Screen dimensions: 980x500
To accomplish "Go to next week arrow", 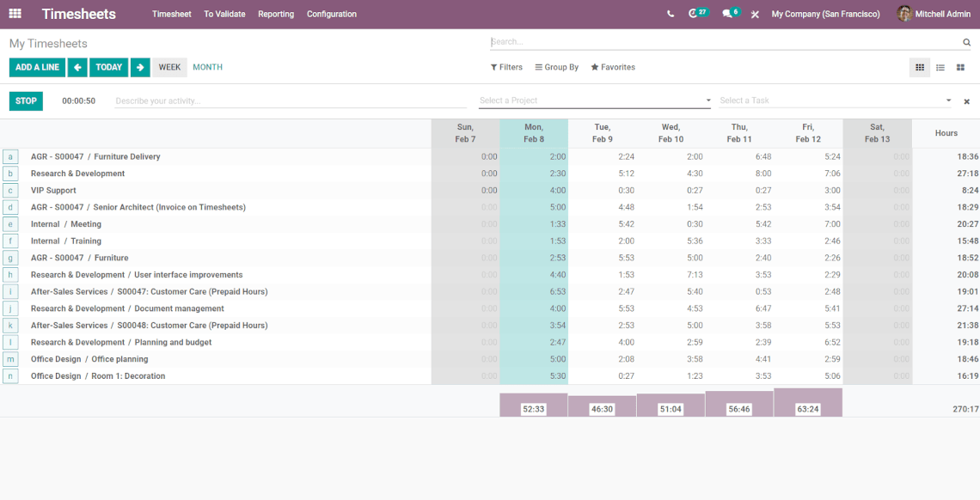I will pos(140,67).
